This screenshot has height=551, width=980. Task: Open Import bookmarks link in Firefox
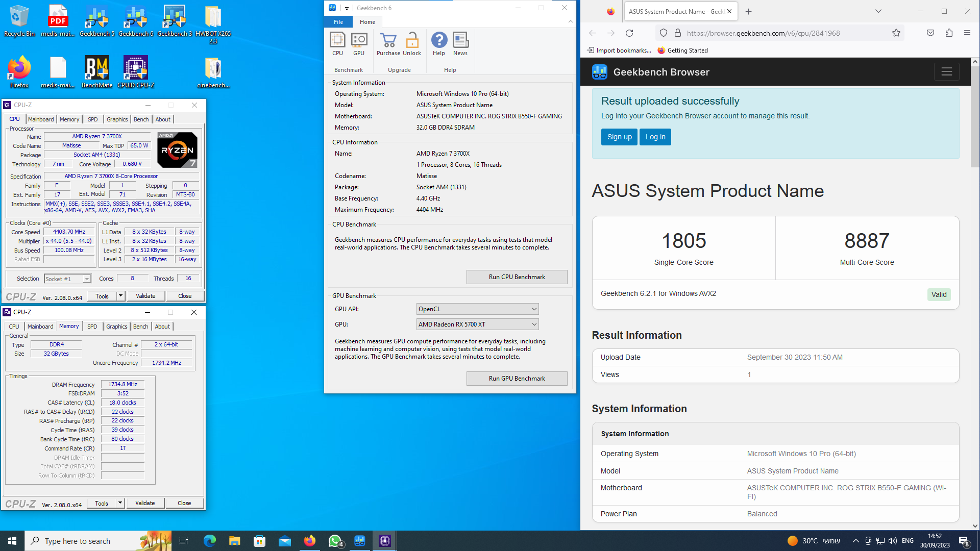pos(619,51)
